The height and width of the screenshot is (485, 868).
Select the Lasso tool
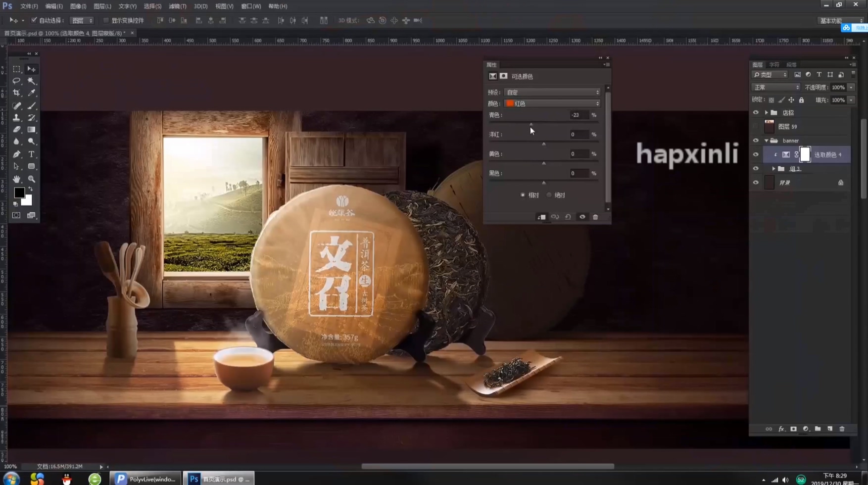pos(16,81)
